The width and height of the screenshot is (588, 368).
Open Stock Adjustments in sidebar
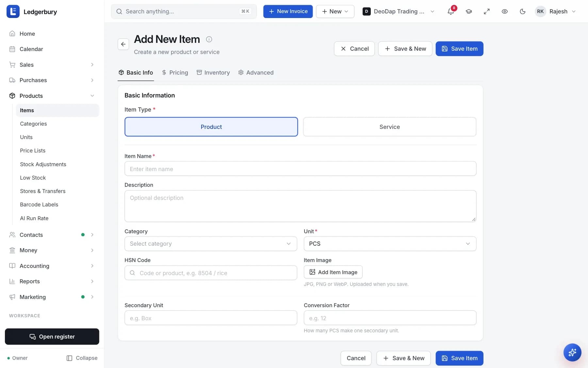[x=57, y=164]
